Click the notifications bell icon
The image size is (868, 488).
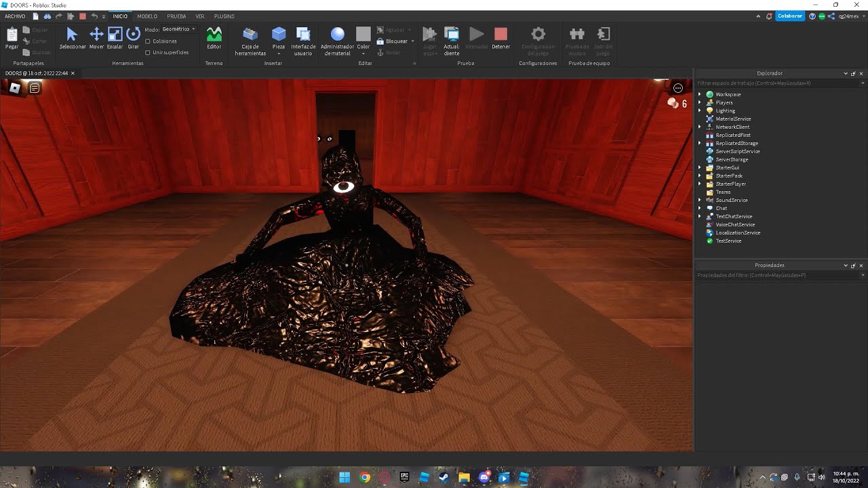[x=769, y=16]
